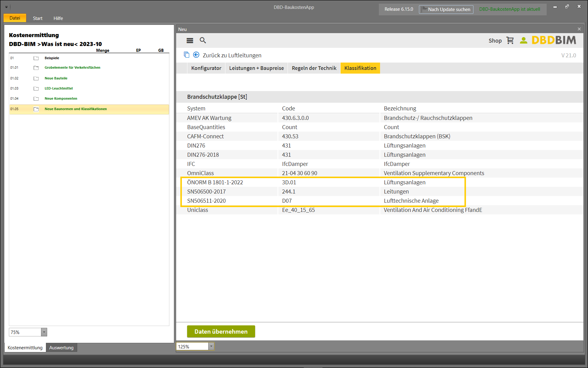Click the Menge column header

(x=103, y=50)
